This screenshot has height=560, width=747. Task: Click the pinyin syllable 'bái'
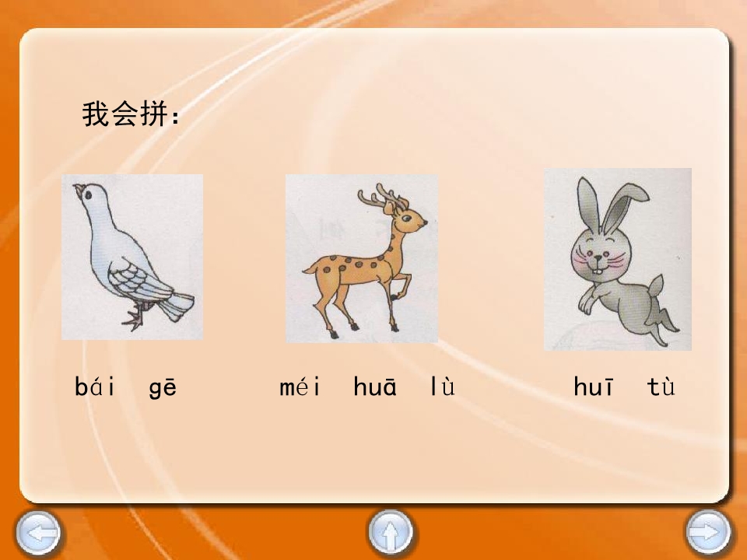(95, 387)
